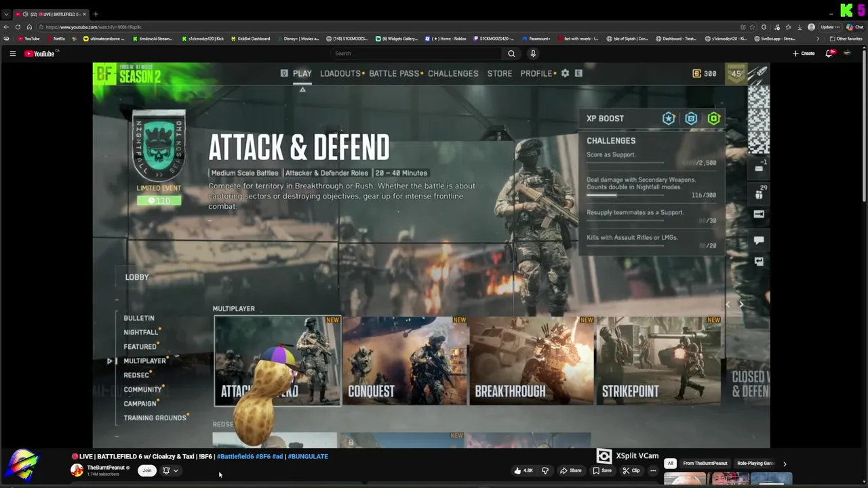Select the STRIKEPOINT mode card
This screenshot has width=868, height=488.
click(658, 361)
